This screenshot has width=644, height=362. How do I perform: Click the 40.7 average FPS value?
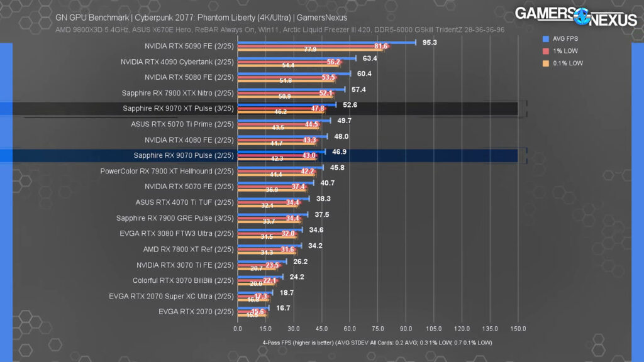pyautogui.click(x=327, y=183)
